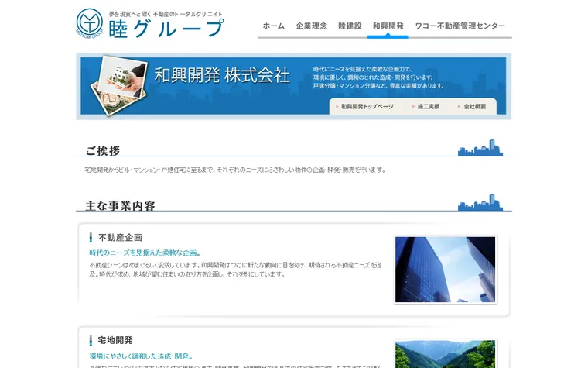Click the 時代のニーズを見据えた柔軟な企画 subtitle
This screenshot has width=588, height=368.
(145, 253)
